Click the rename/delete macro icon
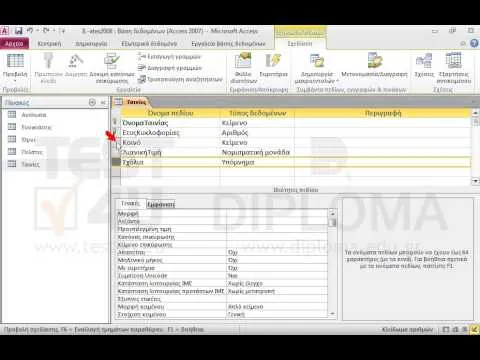480x360 pixels. (375, 61)
